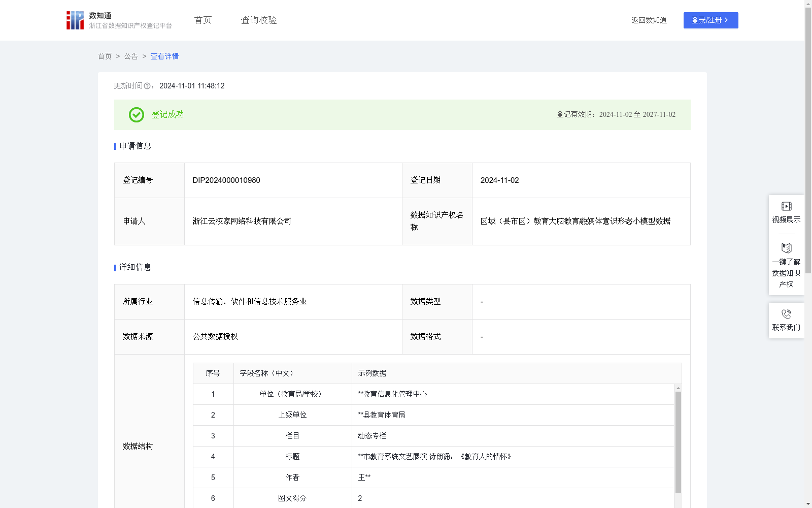
Task: Click the 返回数知通 link
Action: pyautogui.click(x=649, y=20)
